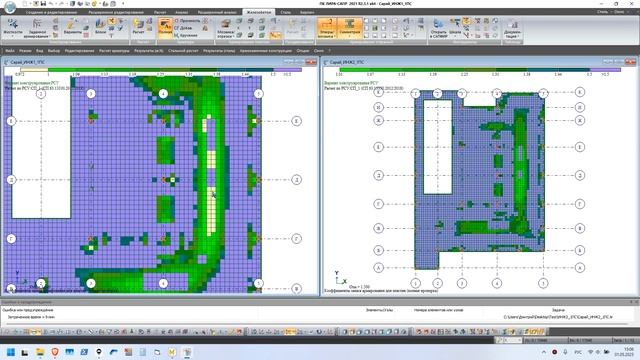Open the Расчет арматуры menu
Viewport: 640px width, 360px height.
pos(114,51)
